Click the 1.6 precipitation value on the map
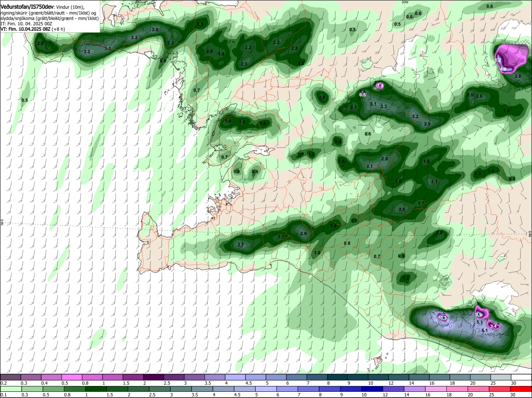The image size is (532, 398). tap(398, 181)
